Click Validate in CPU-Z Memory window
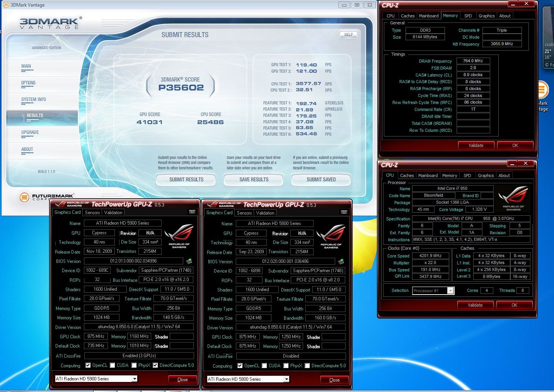Image resolution: width=554 pixels, height=392 pixels. tap(476, 145)
